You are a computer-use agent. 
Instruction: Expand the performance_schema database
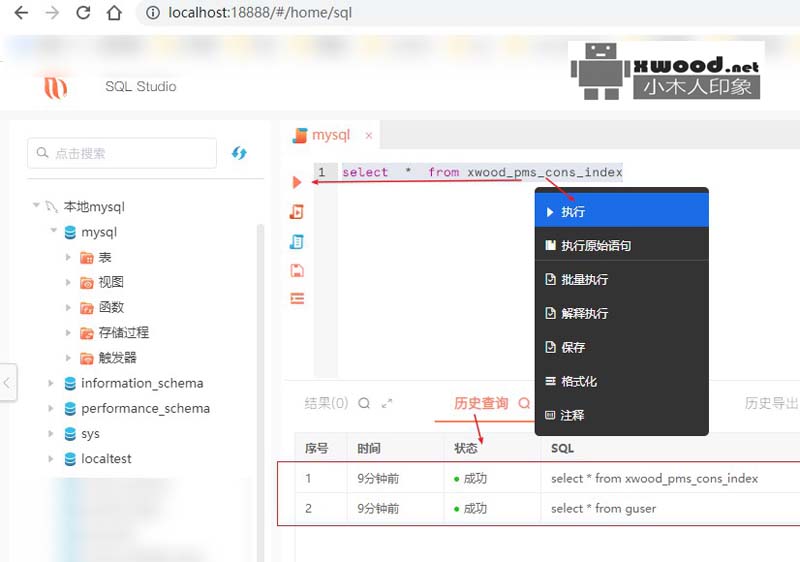coord(51,408)
